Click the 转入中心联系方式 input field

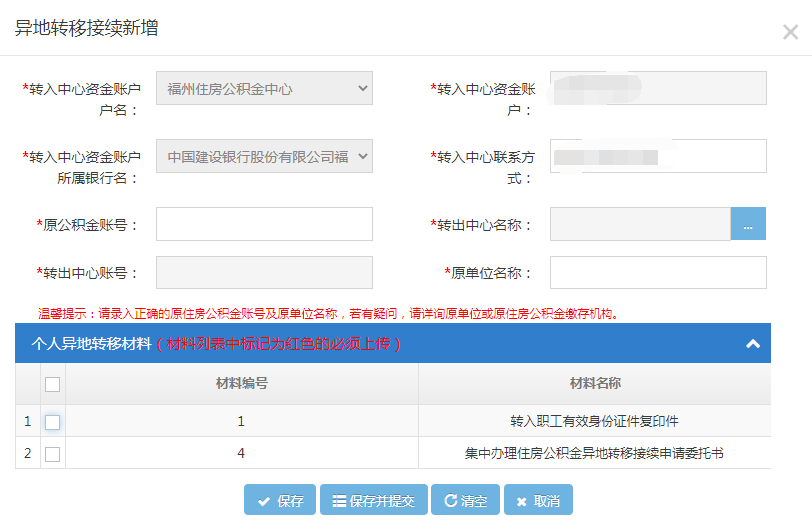(x=658, y=156)
